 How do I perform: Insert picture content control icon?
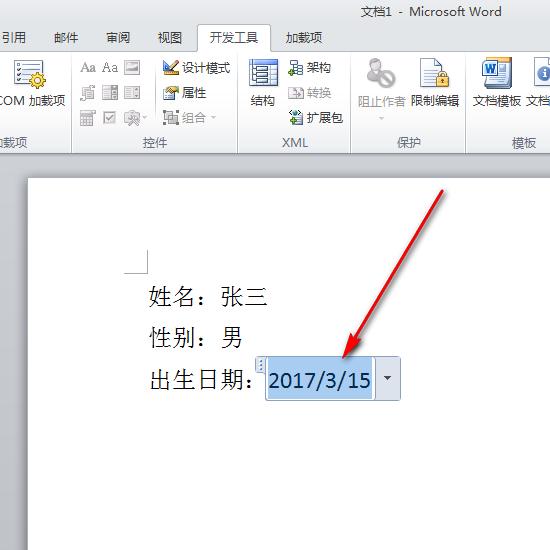click(132, 67)
